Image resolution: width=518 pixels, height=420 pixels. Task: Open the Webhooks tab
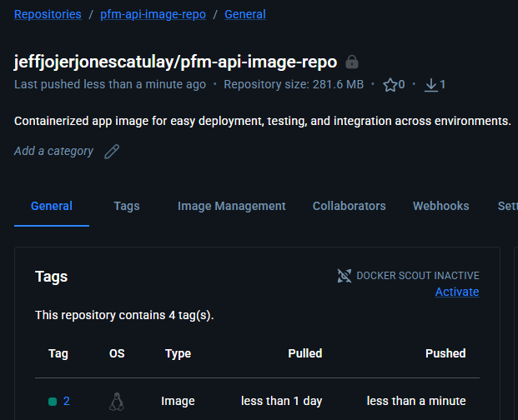(440, 206)
